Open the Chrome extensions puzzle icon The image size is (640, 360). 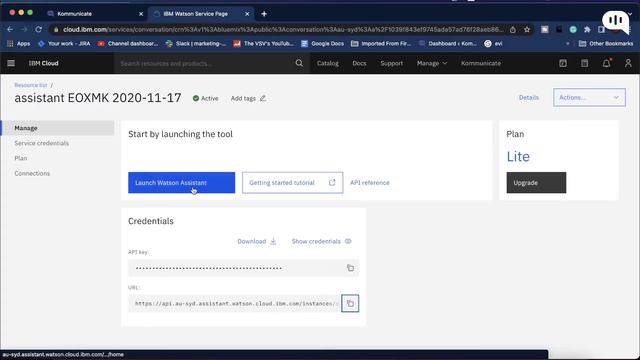click(x=587, y=29)
